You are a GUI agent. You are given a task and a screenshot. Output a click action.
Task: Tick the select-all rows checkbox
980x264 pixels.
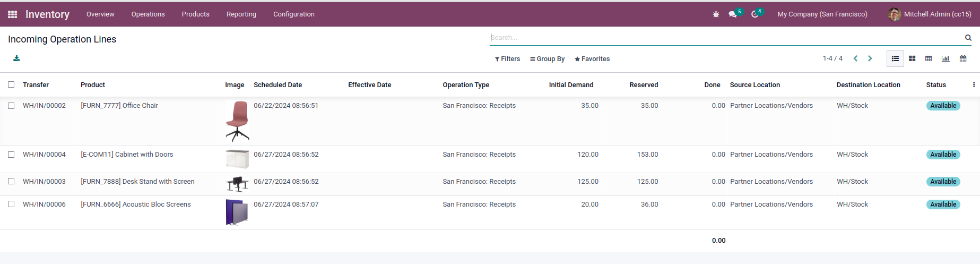click(x=11, y=84)
